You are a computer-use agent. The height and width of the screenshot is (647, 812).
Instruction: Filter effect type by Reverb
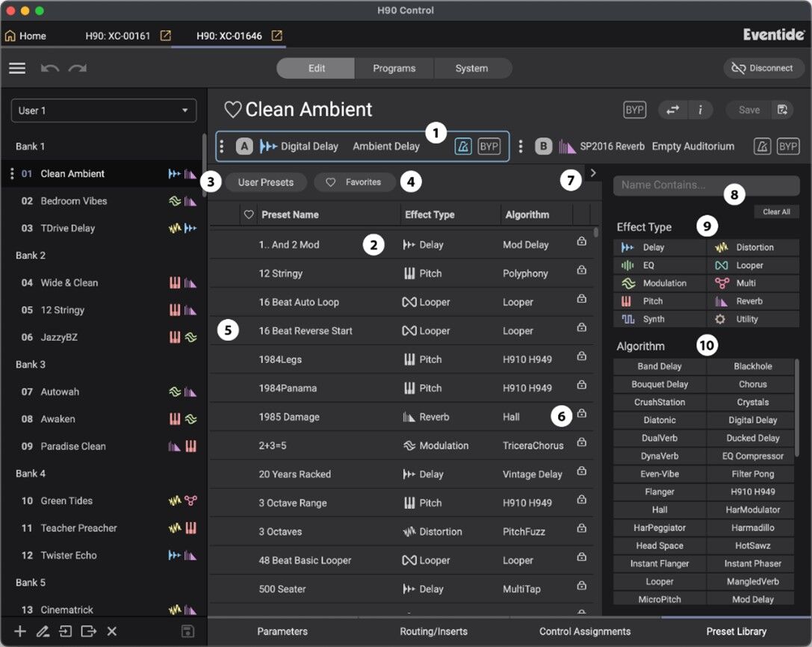(752, 302)
